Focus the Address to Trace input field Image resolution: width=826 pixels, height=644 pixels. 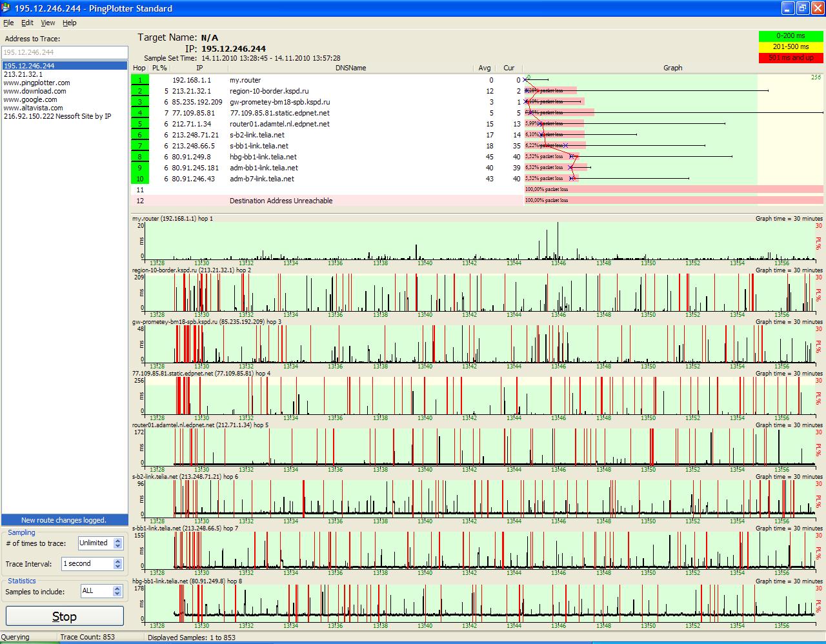tap(65, 52)
